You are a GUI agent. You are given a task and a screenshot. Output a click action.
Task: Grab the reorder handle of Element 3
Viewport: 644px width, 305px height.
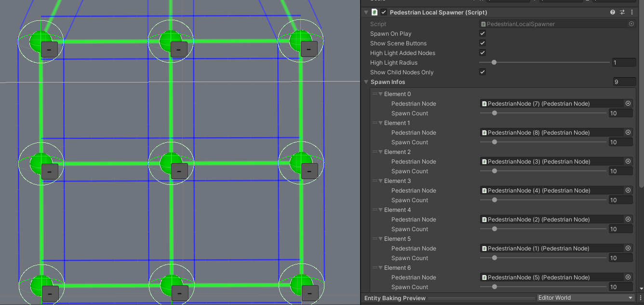[x=375, y=181]
